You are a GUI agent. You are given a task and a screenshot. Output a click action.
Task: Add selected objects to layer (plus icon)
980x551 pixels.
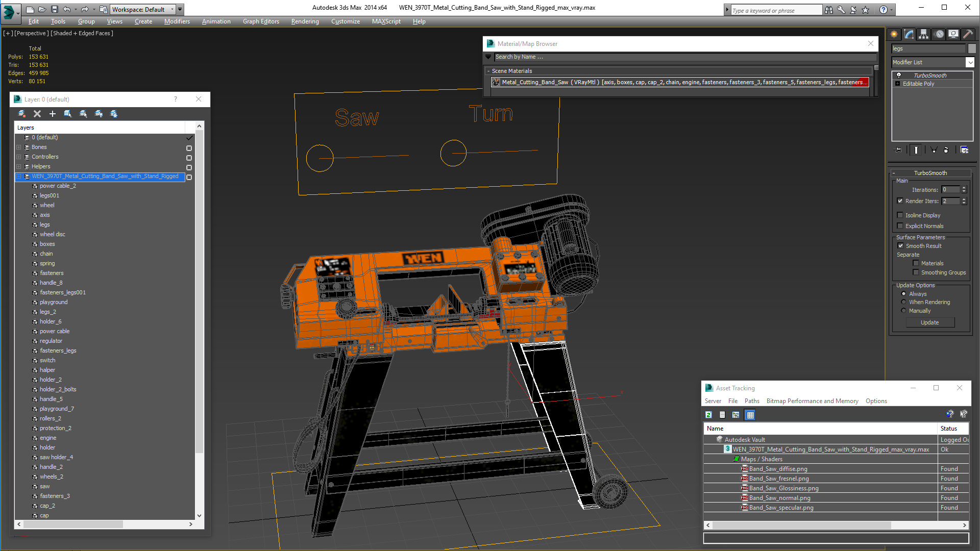53,114
